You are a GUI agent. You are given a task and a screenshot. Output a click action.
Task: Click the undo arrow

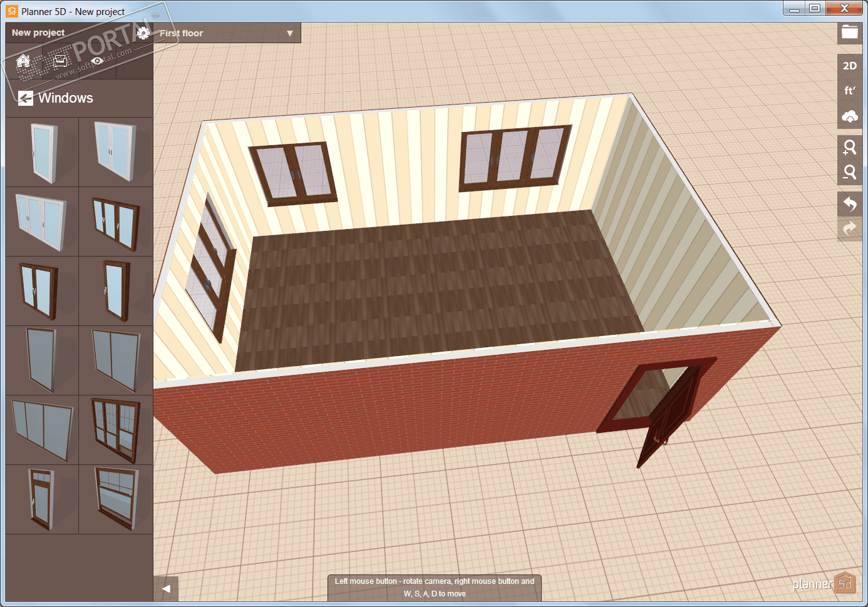coord(850,204)
